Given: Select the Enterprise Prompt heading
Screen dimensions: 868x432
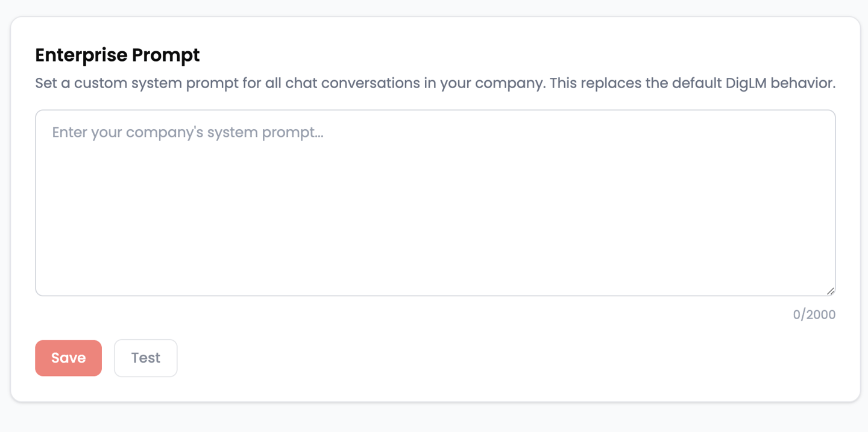Looking at the screenshot, I should 118,55.
